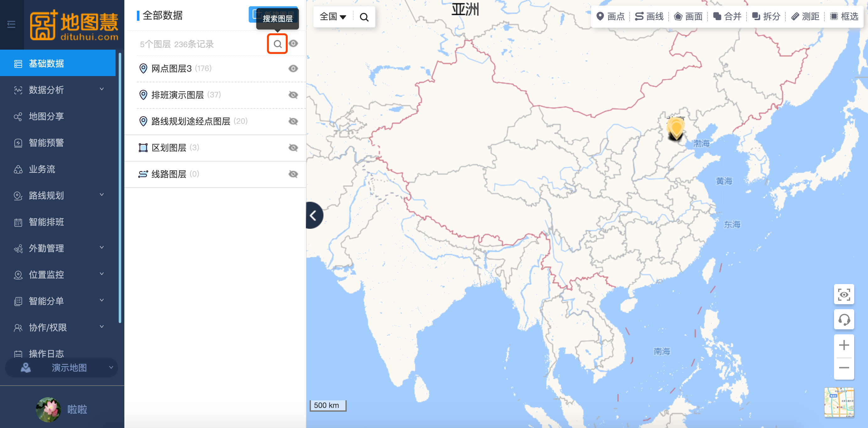Activate the 测距 measure distance tool
The image size is (868, 428).
(x=805, y=16)
